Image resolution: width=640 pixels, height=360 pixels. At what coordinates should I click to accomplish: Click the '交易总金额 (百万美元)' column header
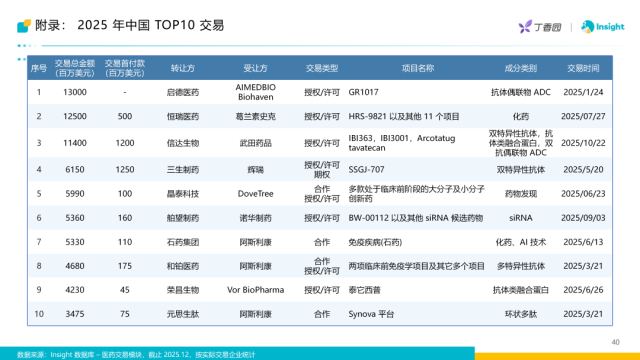75,68
